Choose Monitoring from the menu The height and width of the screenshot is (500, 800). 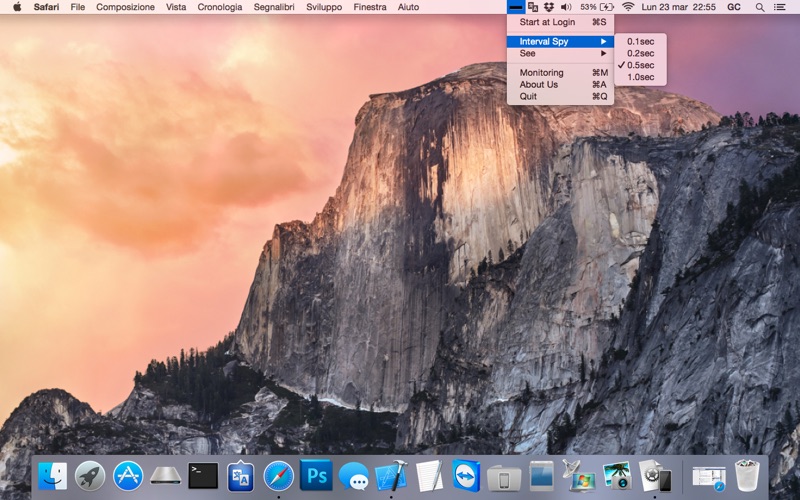560,72
